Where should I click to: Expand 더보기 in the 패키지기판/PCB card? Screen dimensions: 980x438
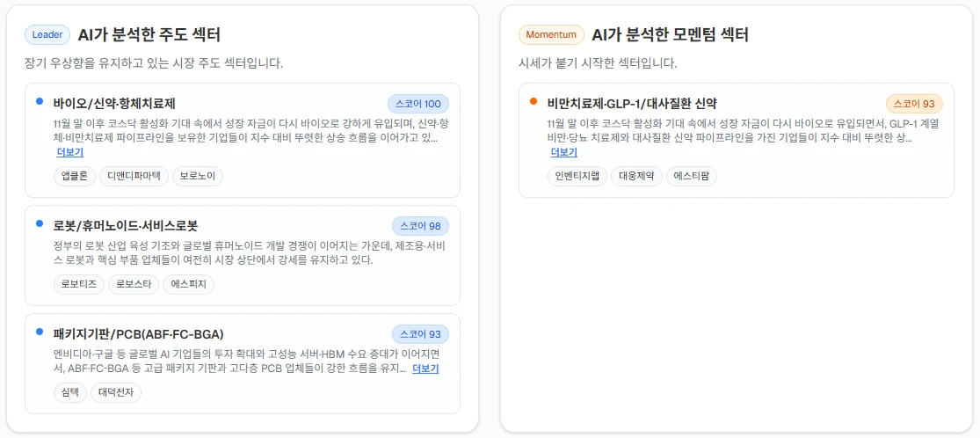[425, 369]
